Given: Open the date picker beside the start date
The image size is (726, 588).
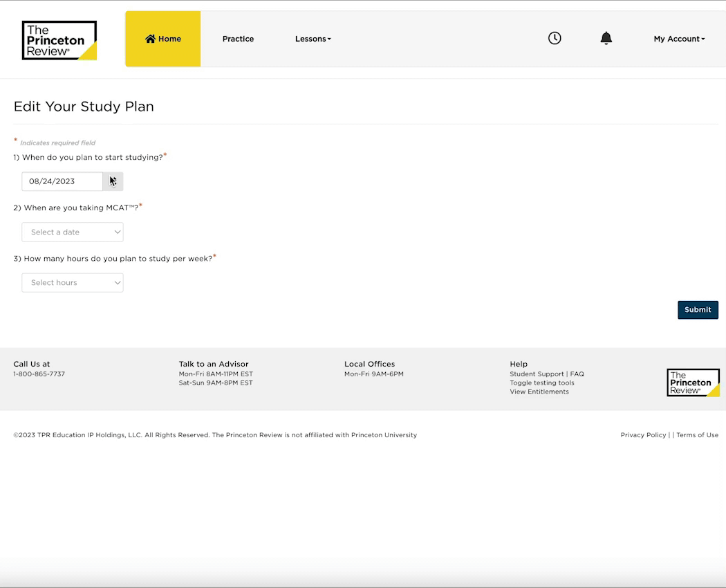Looking at the screenshot, I should (x=113, y=181).
